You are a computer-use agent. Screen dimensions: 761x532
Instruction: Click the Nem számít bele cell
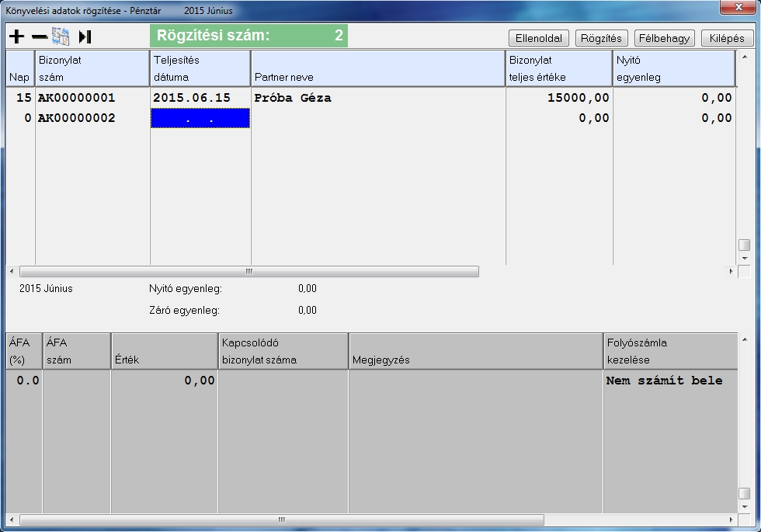tap(664, 381)
